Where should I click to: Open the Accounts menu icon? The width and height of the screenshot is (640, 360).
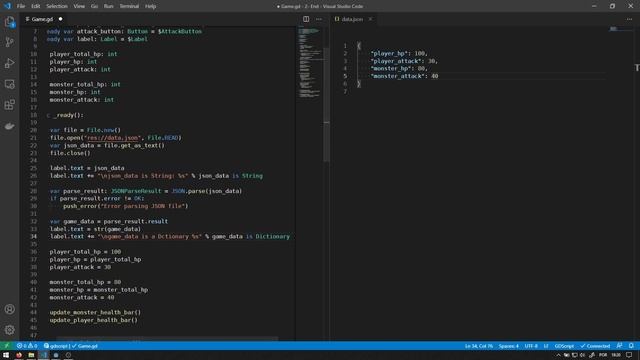coord(9,309)
